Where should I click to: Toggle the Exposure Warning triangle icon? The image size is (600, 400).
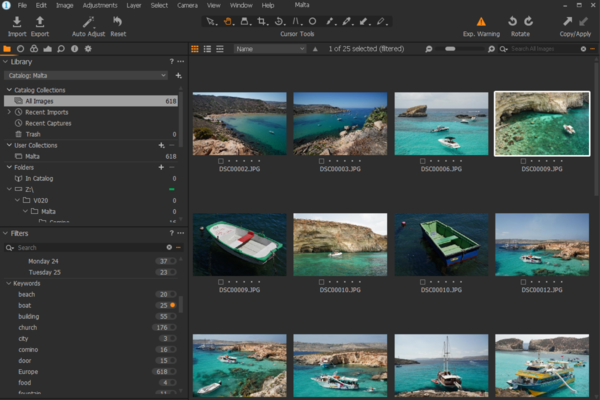481,22
